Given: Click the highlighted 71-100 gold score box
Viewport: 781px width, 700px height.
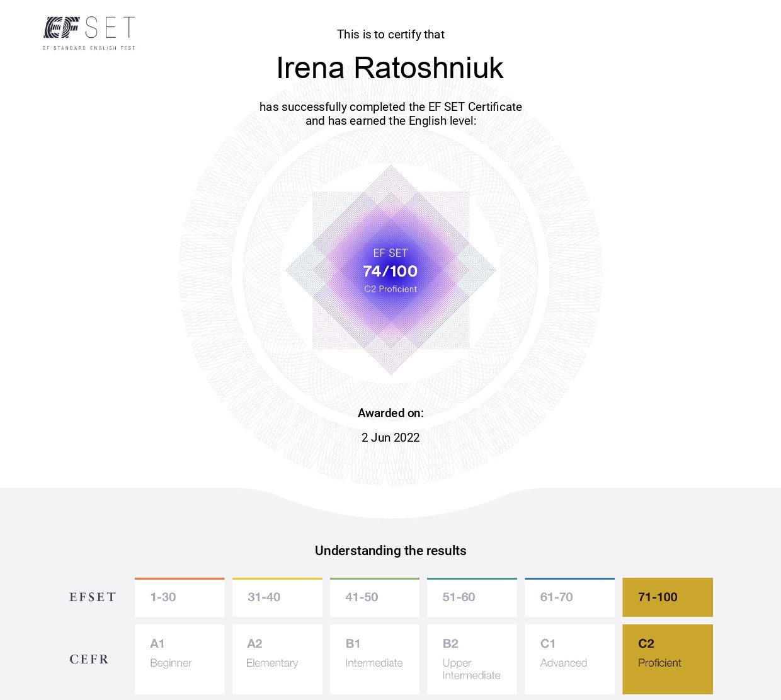Looking at the screenshot, I should pos(668,597).
